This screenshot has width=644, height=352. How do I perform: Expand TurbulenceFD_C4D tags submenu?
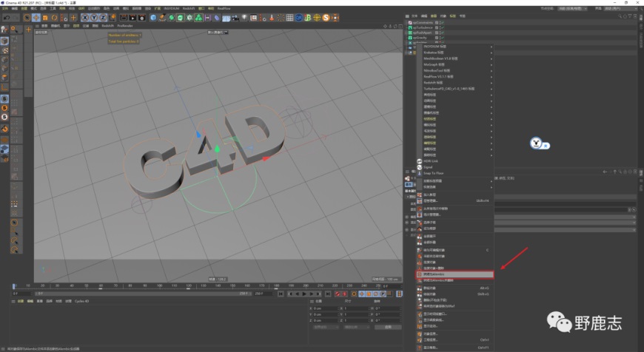pyautogui.click(x=455, y=89)
